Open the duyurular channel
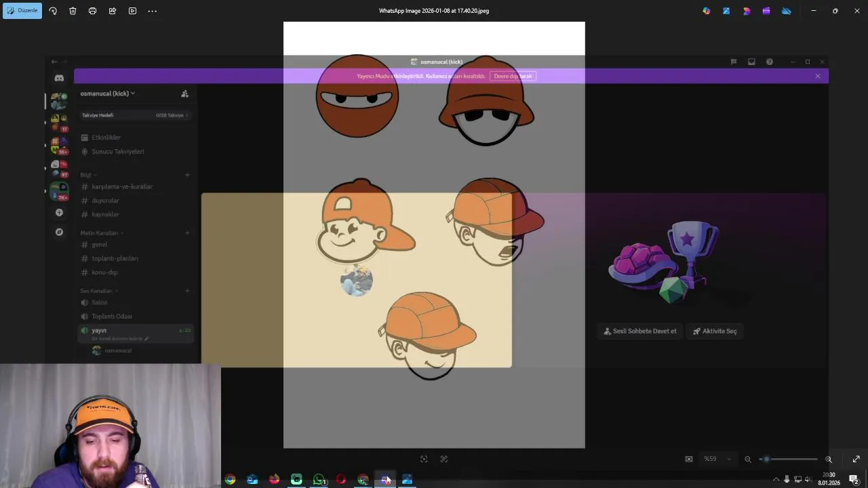Image resolution: width=868 pixels, height=488 pixels. pos(105,201)
